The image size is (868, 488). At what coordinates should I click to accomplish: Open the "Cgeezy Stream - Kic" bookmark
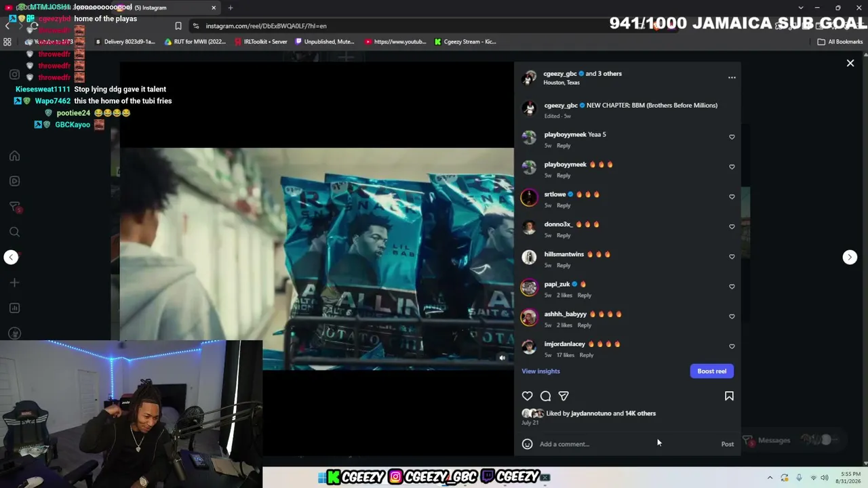[x=465, y=41]
